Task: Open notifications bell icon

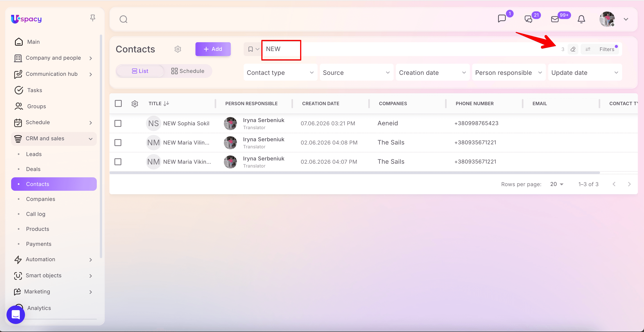Action: point(581,19)
